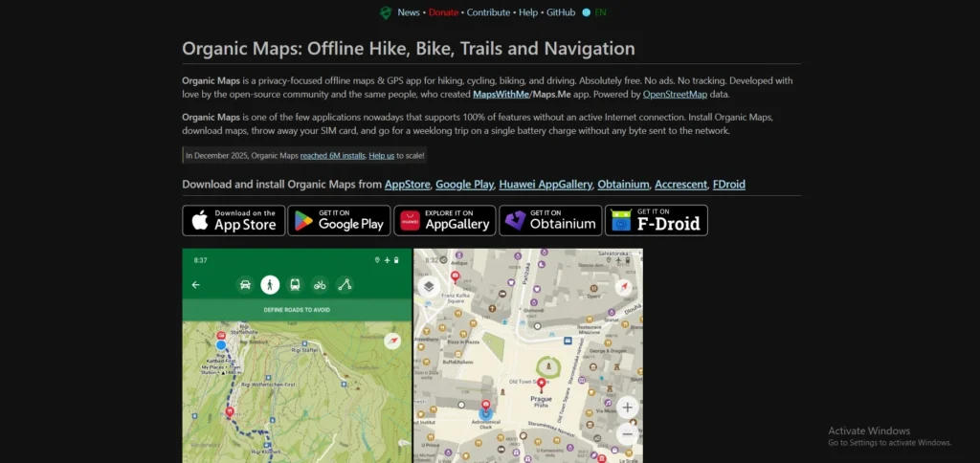Click Get it on F-Droid badge
980x463 pixels.
[x=657, y=221]
